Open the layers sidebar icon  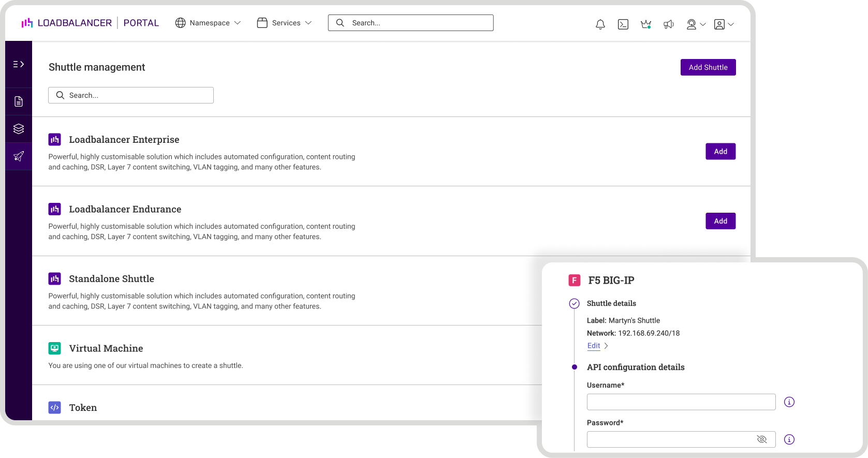[x=19, y=129]
